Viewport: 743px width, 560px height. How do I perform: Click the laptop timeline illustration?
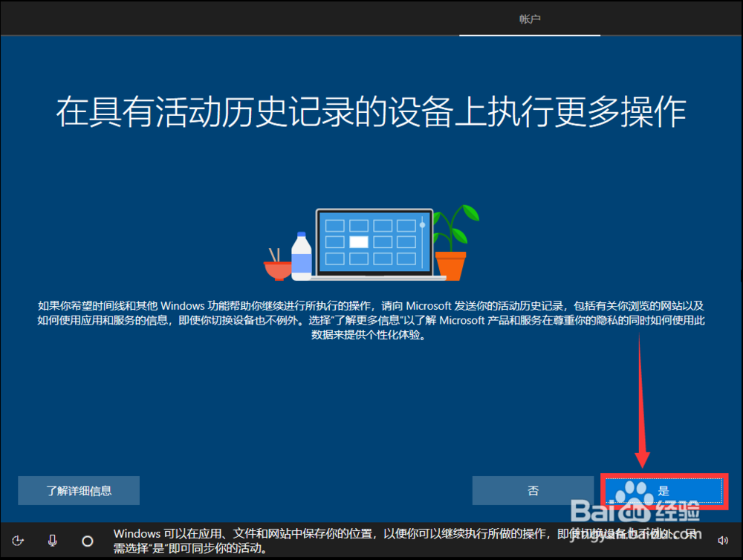[x=371, y=244]
